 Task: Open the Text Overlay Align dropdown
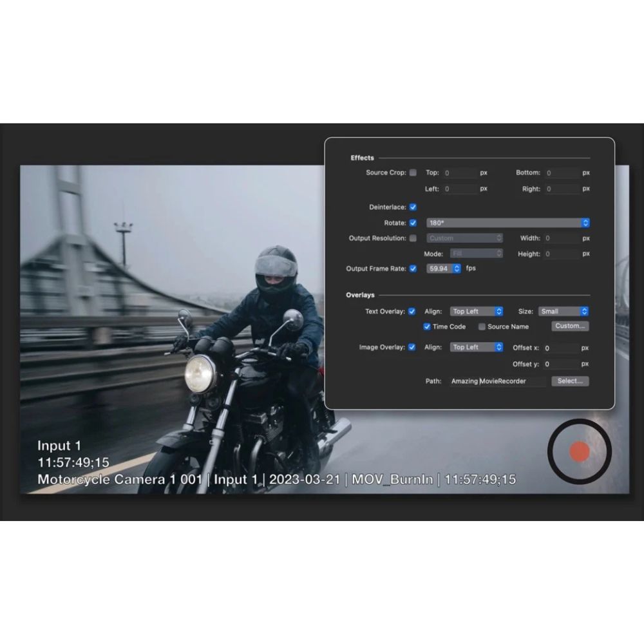[476, 311]
